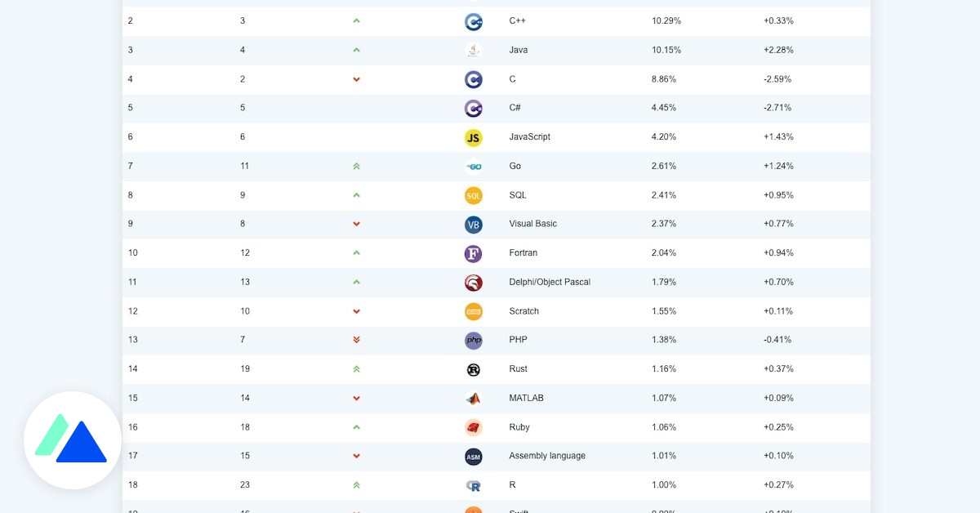Click the blue-green mountain logo badge
The height and width of the screenshot is (513, 980).
72,440
